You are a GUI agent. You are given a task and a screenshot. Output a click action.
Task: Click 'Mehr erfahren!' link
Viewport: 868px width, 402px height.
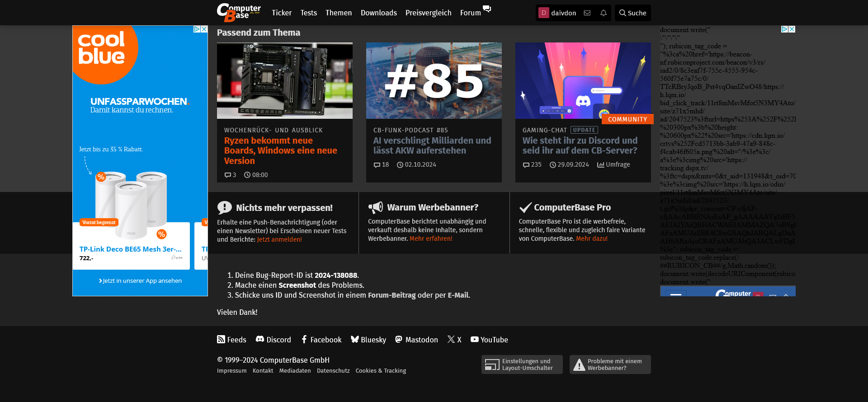click(x=431, y=238)
